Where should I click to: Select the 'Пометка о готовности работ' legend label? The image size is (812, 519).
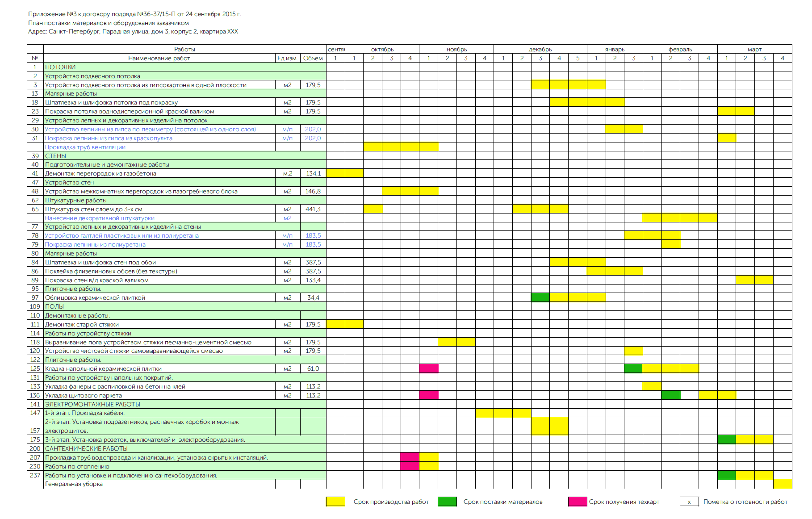click(745, 502)
